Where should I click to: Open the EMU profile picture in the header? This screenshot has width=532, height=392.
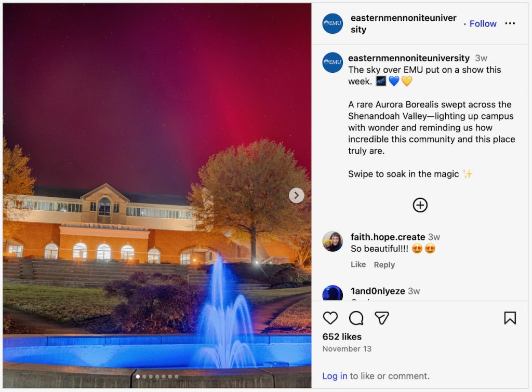[x=332, y=23]
